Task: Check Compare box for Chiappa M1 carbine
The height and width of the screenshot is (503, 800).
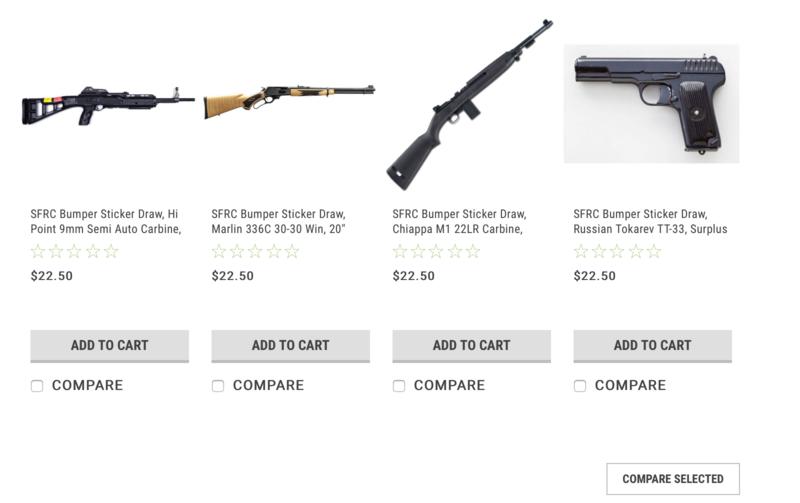Action: (x=399, y=386)
